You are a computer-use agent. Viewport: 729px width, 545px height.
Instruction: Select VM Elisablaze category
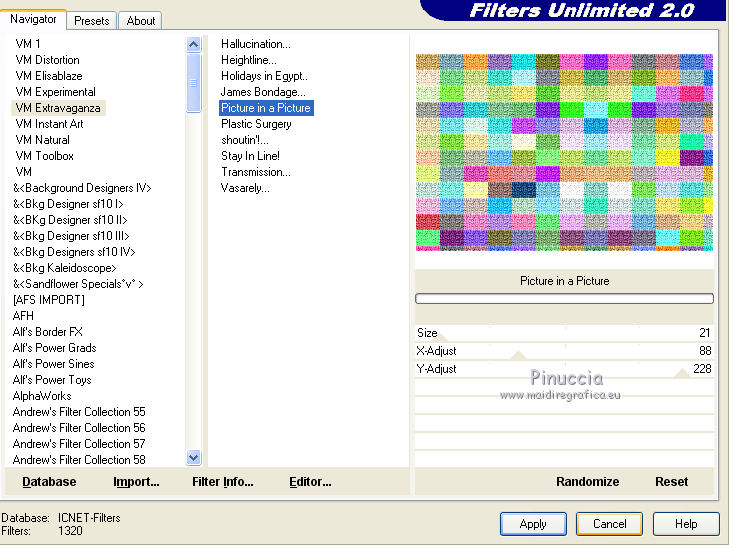[x=49, y=76]
